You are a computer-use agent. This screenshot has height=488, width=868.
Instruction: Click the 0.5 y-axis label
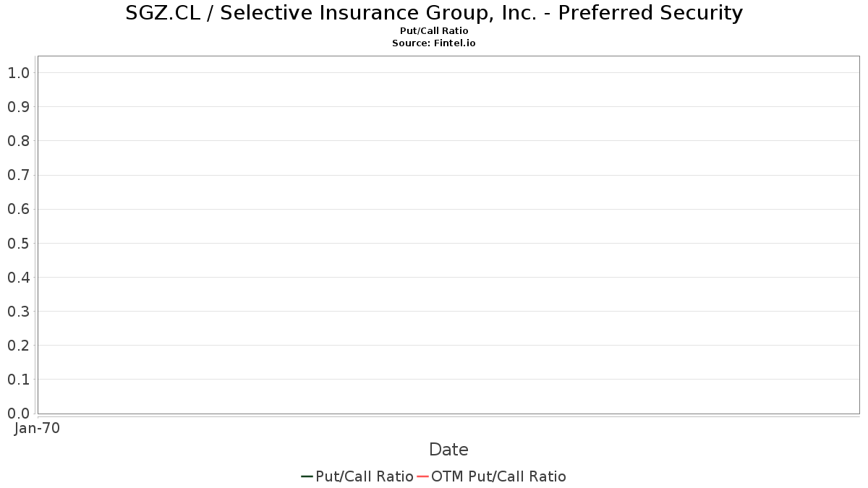(19, 243)
